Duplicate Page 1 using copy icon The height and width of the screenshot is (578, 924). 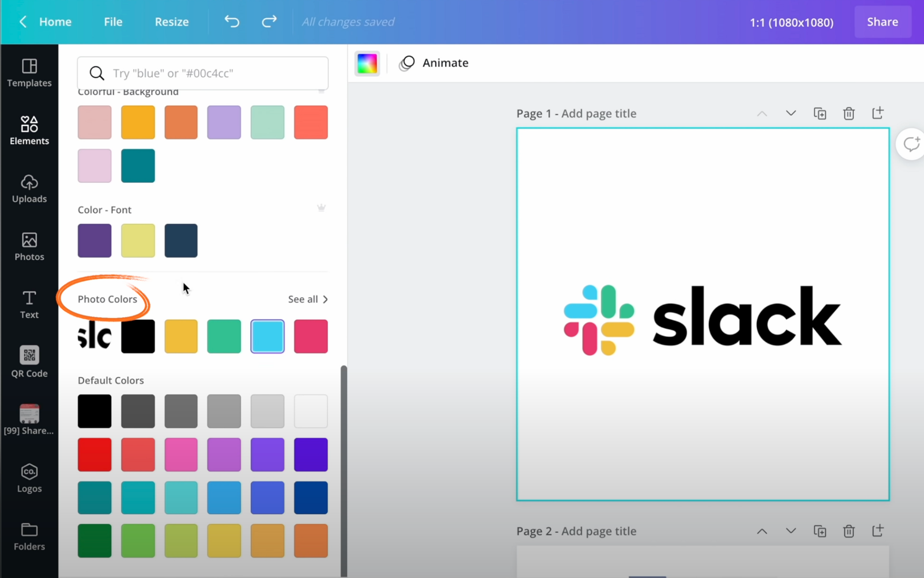820,113
